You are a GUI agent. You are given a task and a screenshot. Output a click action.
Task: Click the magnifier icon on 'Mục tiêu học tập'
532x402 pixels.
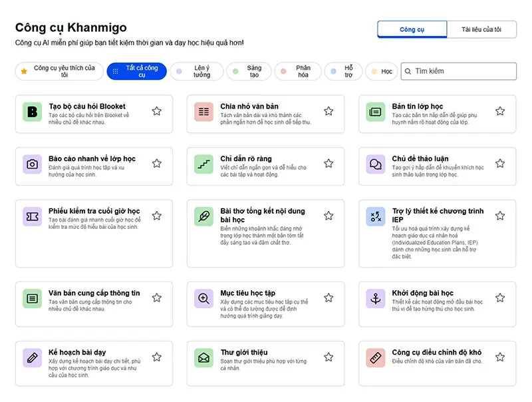pyautogui.click(x=203, y=298)
